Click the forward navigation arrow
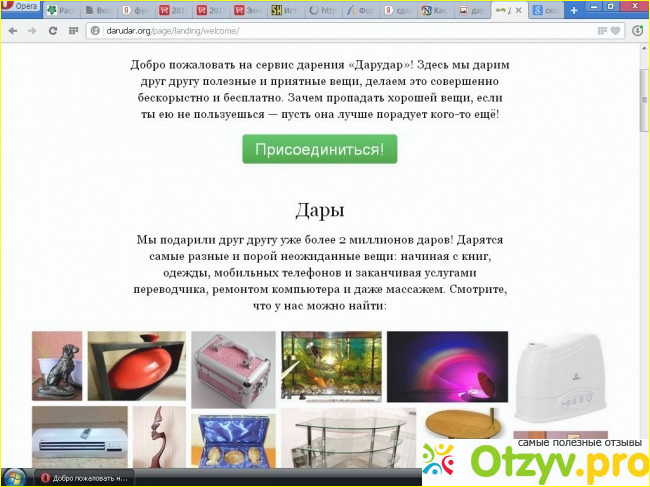Image resolution: width=650 pixels, height=487 pixels. (x=32, y=30)
